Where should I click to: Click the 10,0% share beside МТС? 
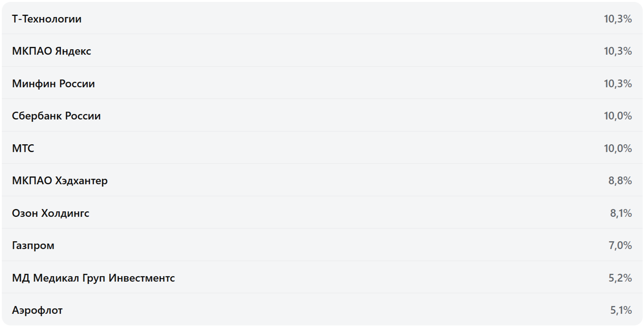pos(618,149)
